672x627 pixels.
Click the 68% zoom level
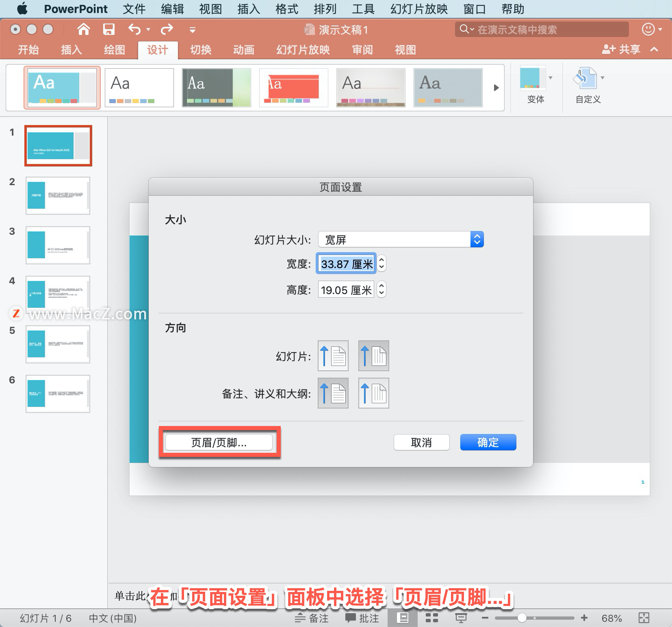pos(611,618)
